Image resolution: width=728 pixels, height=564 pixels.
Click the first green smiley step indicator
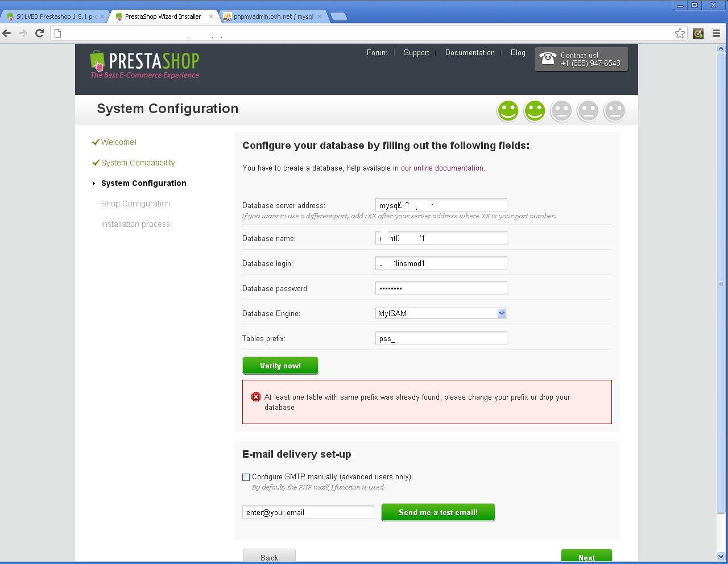508,111
